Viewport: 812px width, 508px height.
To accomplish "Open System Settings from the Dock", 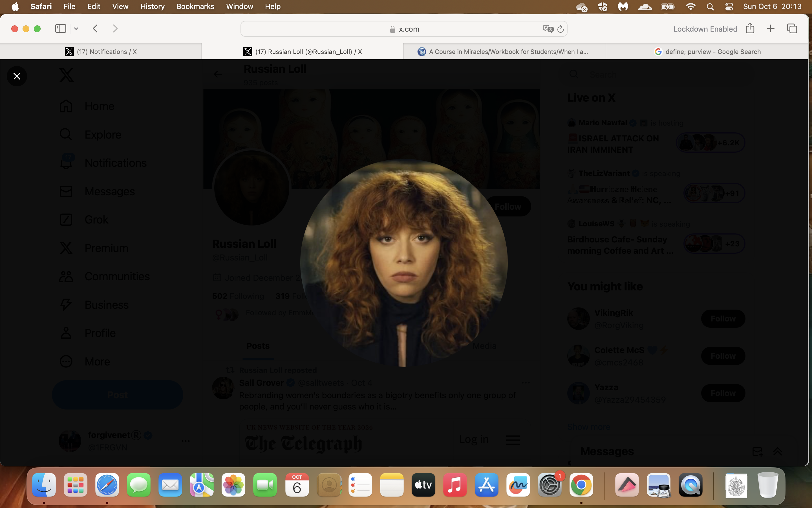I will [550, 485].
